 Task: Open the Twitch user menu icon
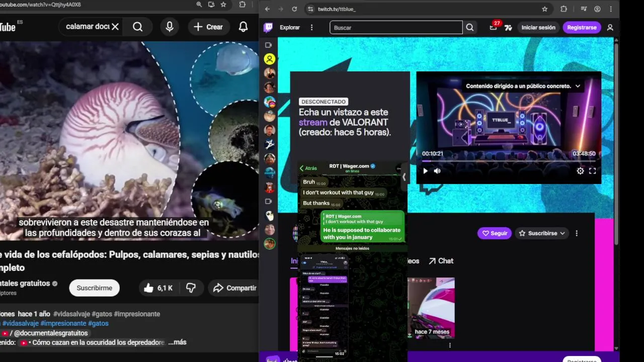click(x=610, y=28)
